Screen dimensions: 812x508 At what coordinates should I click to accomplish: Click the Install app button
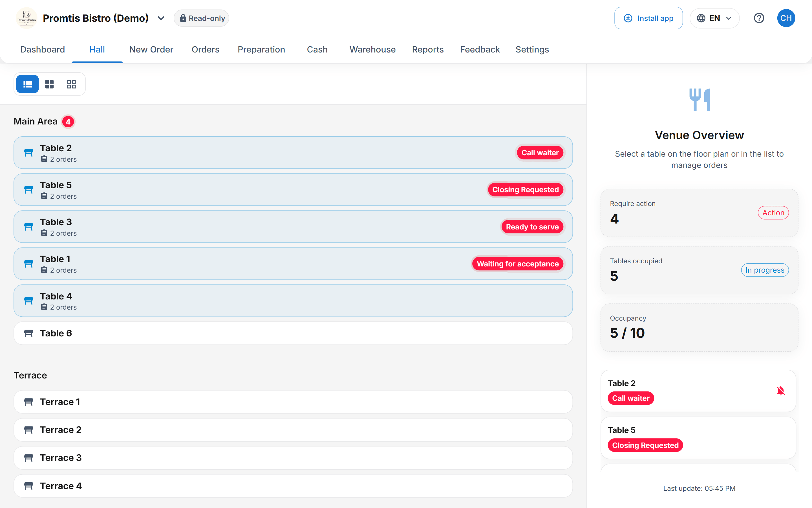click(x=648, y=18)
